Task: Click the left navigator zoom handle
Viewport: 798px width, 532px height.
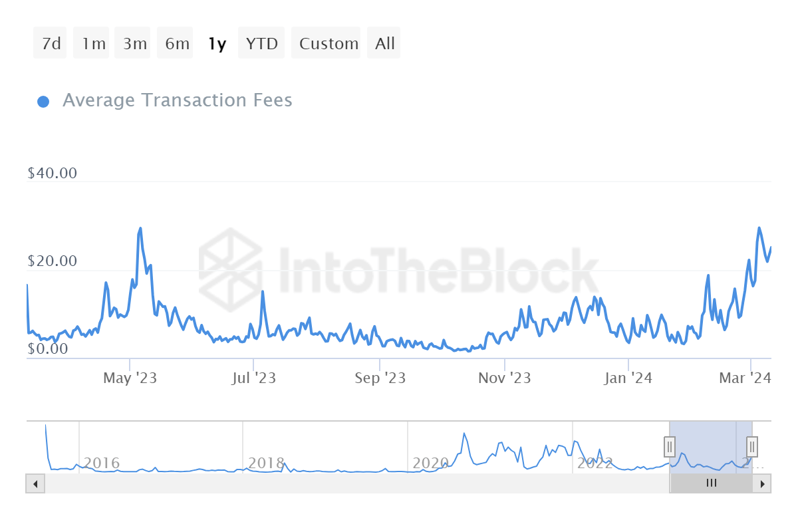Action: point(669,447)
